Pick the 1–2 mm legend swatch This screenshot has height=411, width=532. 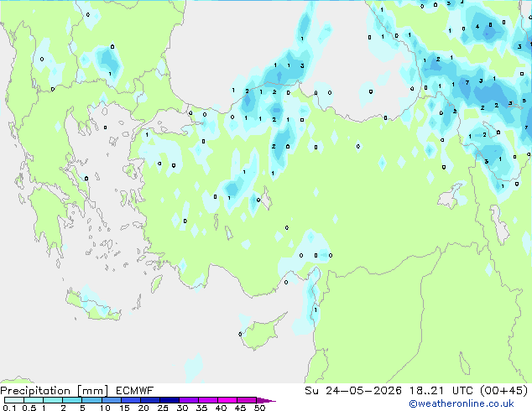click(x=53, y=400)
